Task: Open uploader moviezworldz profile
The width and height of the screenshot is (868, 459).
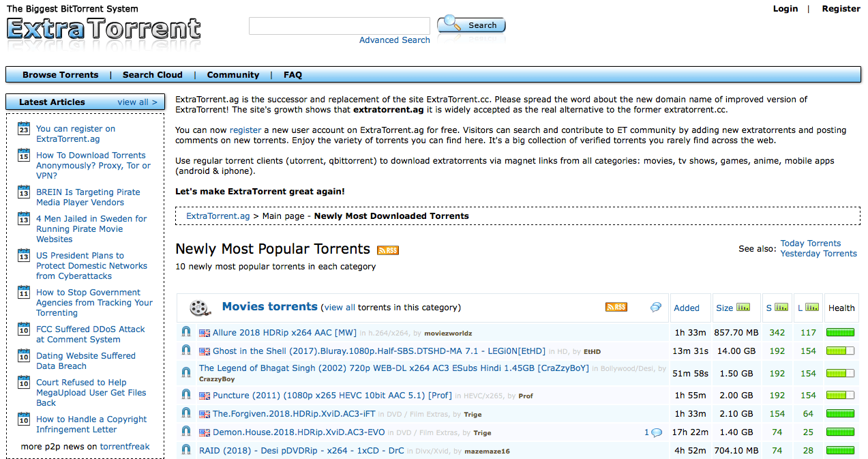Action: [x=448, y=334]
